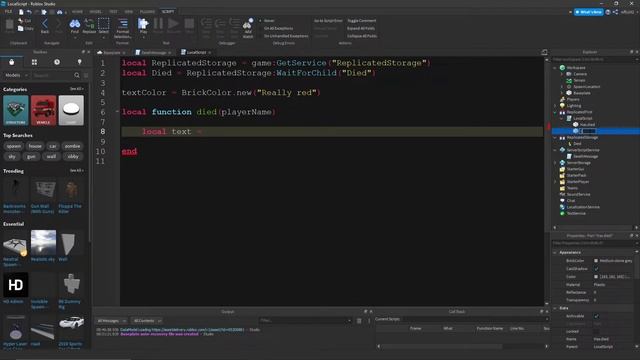Click Collapse All Folds action
The width and height of the screenshot is (640, 360).
362,36
